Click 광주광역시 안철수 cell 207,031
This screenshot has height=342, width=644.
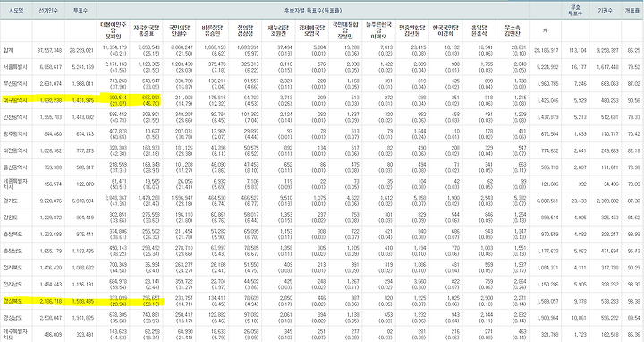click(184, 133)
